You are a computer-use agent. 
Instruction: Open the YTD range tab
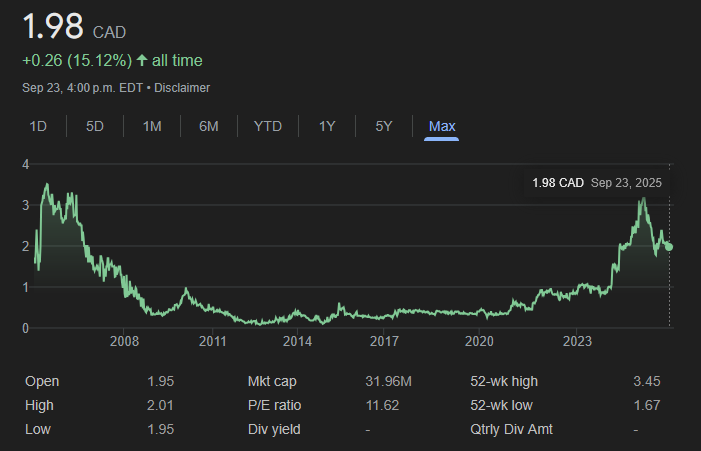268,126
